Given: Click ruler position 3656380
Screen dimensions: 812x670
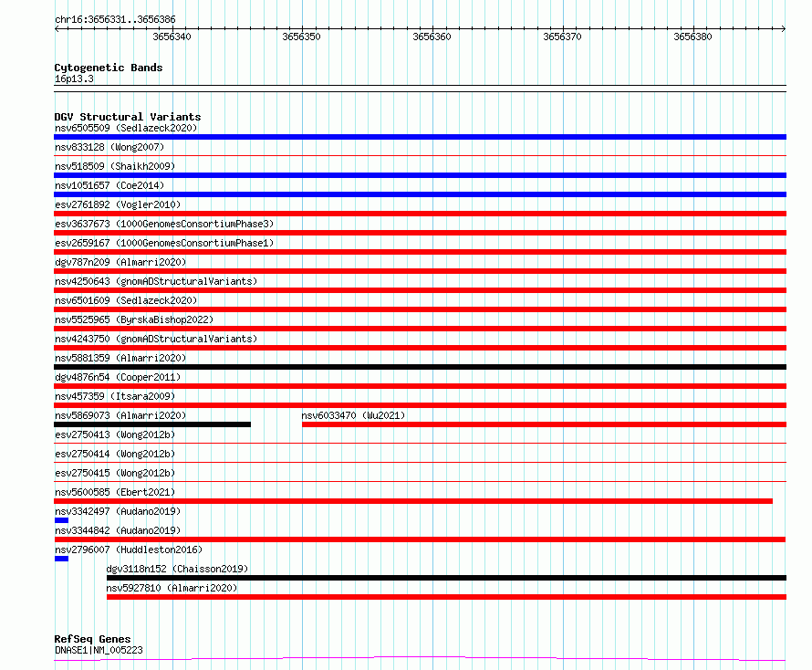Looking at the screenshot, I should [x=692, y=37].
